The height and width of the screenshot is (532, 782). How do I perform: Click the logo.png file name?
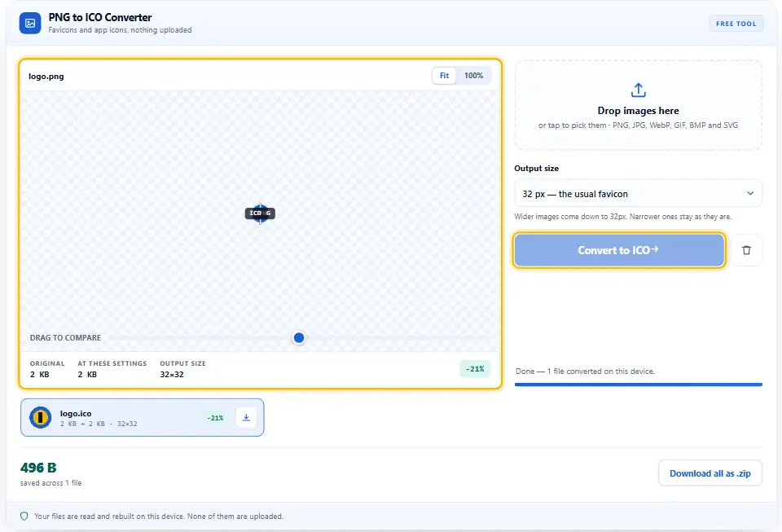click(46, 77)
